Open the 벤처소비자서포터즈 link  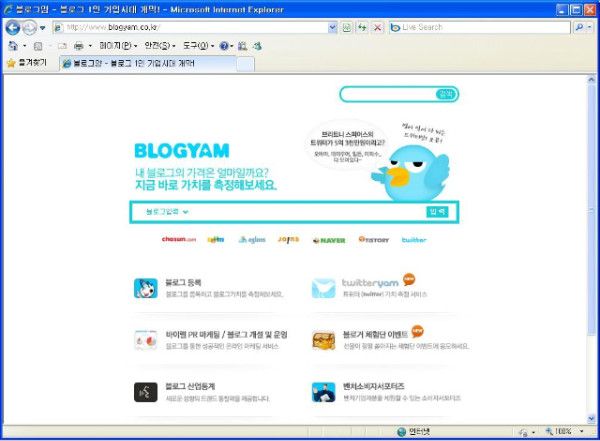[373, 386]
